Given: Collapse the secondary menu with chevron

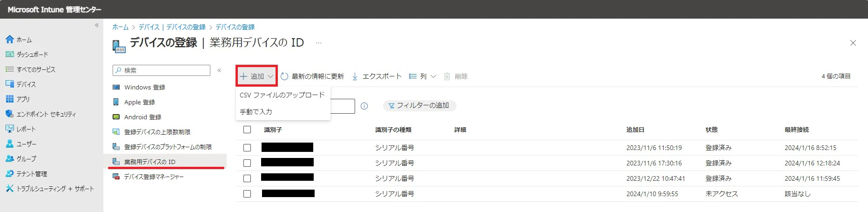Looking at the screenshot, I should pos(219,70).
